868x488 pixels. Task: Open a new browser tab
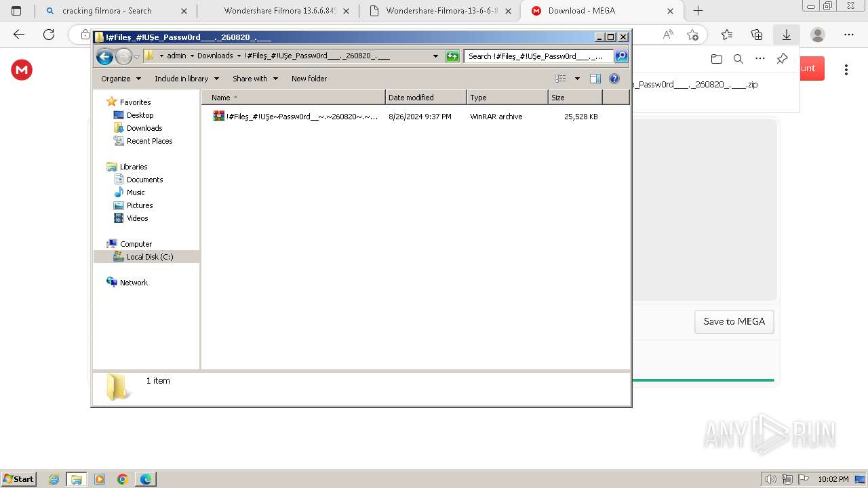click(698, 11)
